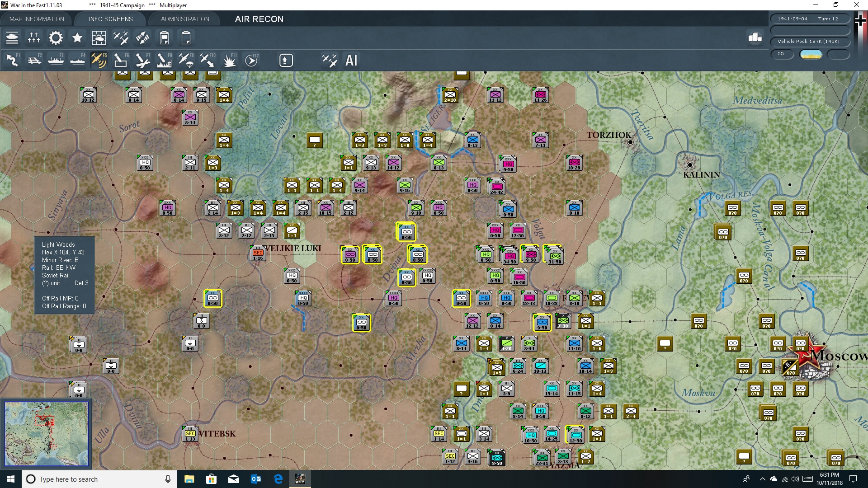868x488 pixels.
Task: Open the order of battle tank-list icon
Action: 12,38
